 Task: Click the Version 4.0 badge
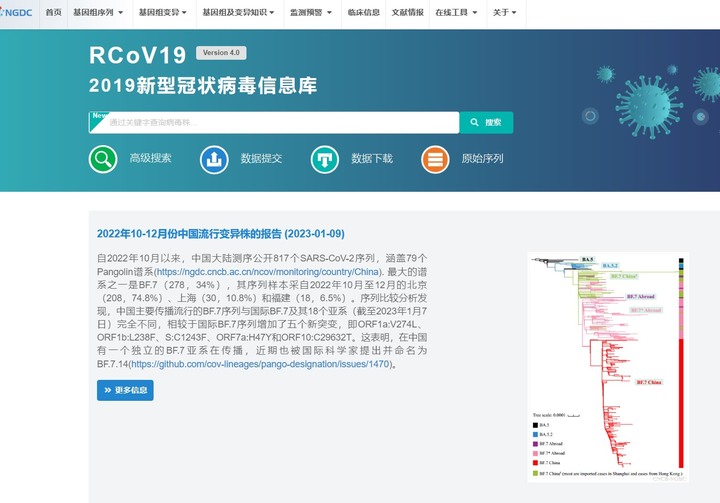coord(221,53)
